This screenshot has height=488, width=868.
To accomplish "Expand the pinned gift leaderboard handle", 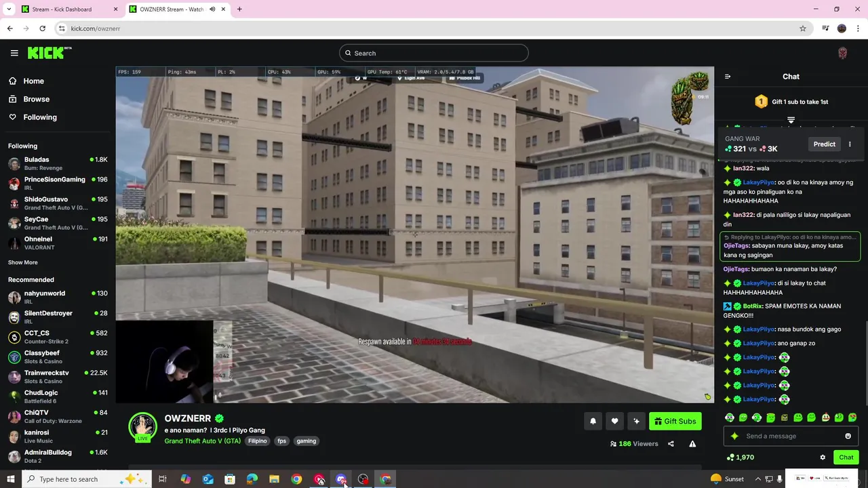I will tap(791, 120).
